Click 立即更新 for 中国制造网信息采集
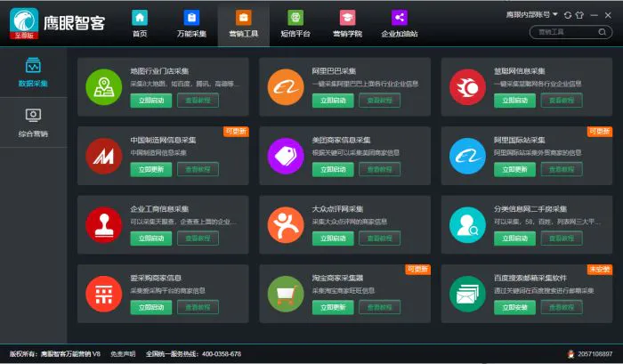The height and width of the screenshot is (364, 623). 151,169
